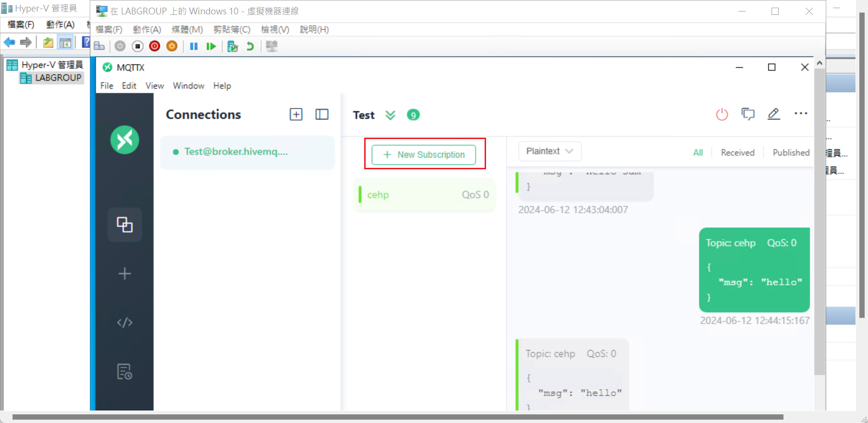Click the MQTTX disconnect power icon
868x423 pixels.
[x=722, y=115]
